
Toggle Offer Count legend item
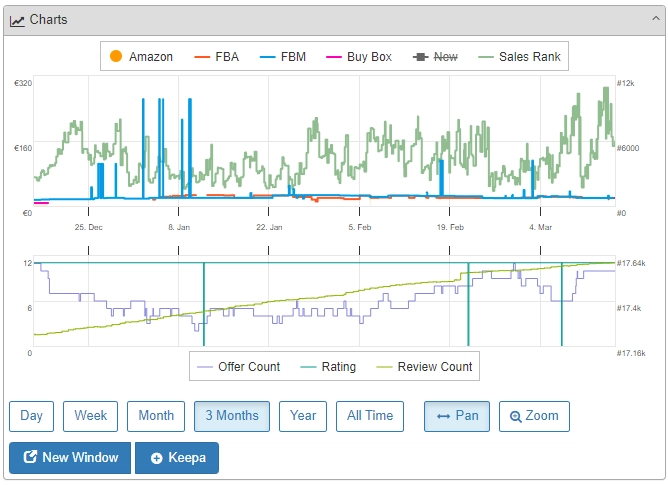[238, 367]
